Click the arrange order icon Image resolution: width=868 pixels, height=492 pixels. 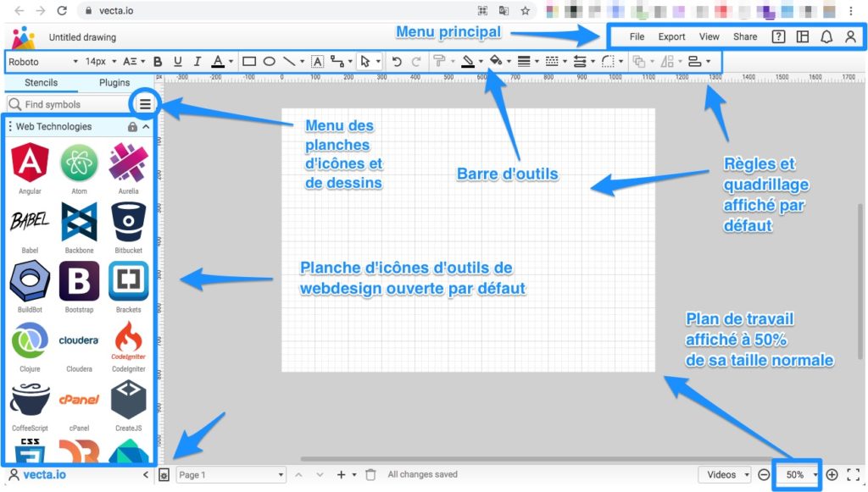click(x=639, y=61)
